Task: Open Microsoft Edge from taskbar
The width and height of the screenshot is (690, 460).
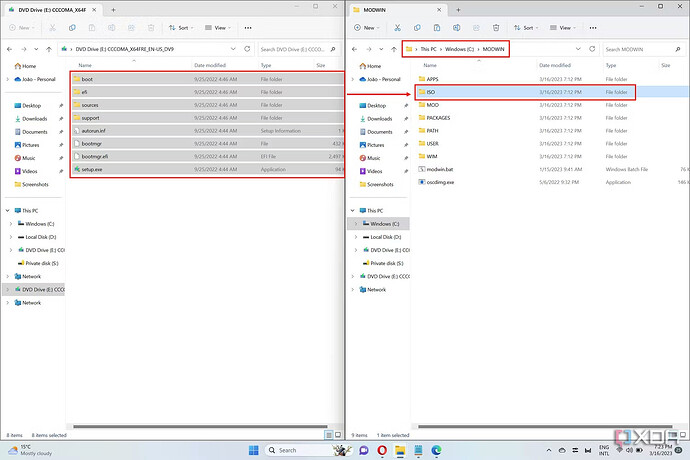Action: pos(436,450)
